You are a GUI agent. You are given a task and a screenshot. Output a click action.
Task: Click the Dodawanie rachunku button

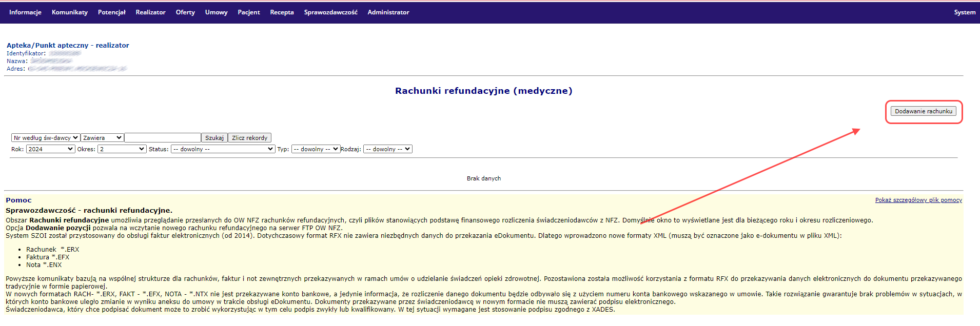pos(923,111)
